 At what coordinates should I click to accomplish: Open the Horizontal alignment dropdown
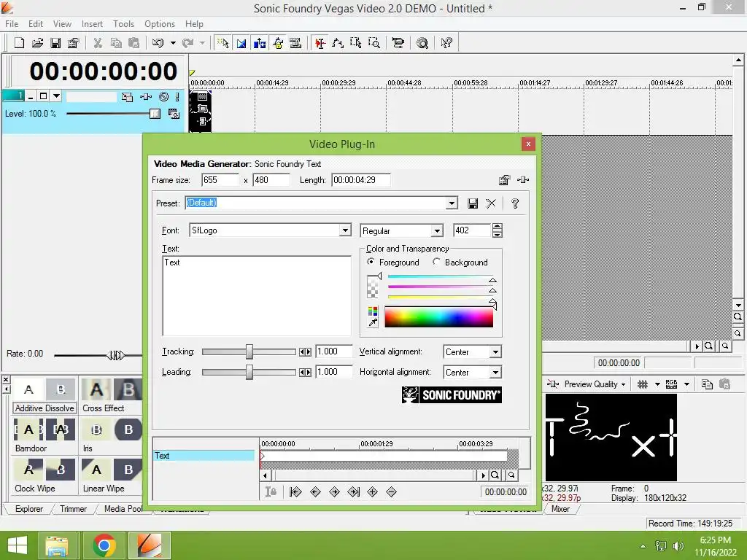pos(495,373)
